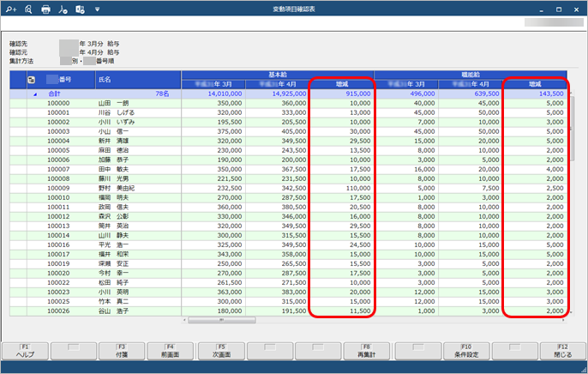Click the 職能給 column group header
588x374 pixels.
470,74
